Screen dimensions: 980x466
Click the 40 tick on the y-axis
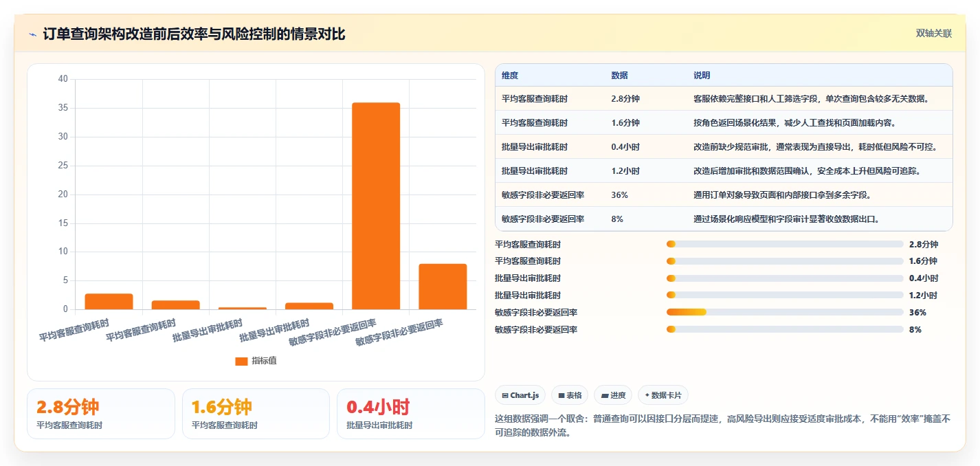point(63,79)
